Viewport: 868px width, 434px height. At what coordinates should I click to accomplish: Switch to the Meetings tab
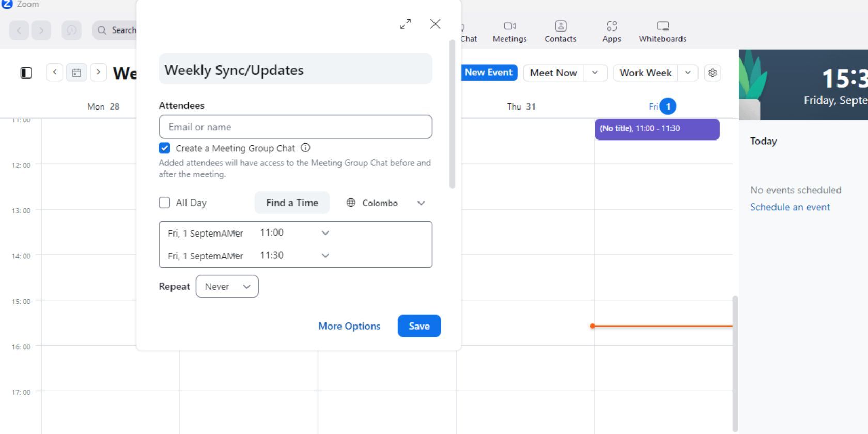(x=509, y=32)
